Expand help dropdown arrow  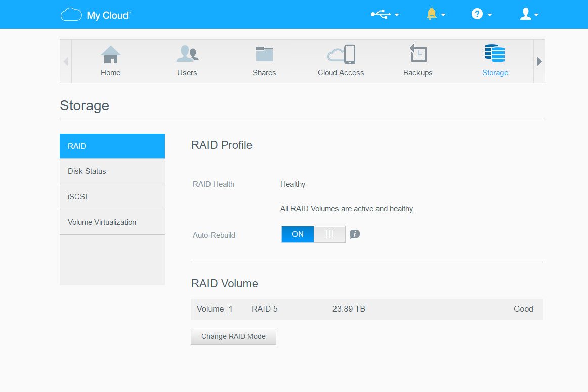[x=490, y=15]
